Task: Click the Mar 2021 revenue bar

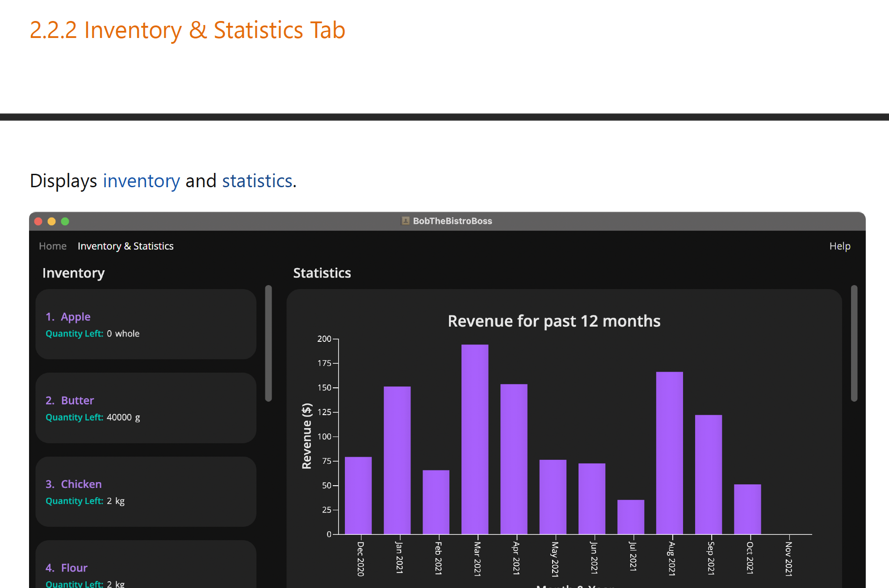Action: coord(475,439)
